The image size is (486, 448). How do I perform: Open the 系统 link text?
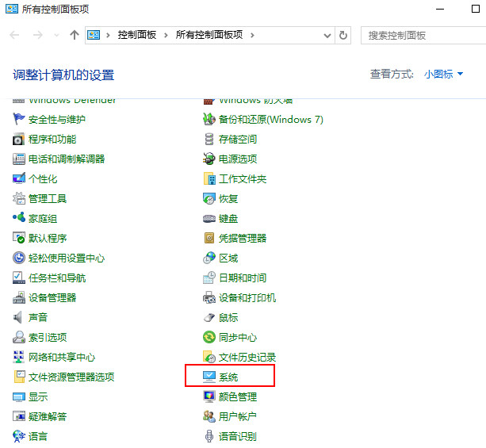[x=228, y=377]
